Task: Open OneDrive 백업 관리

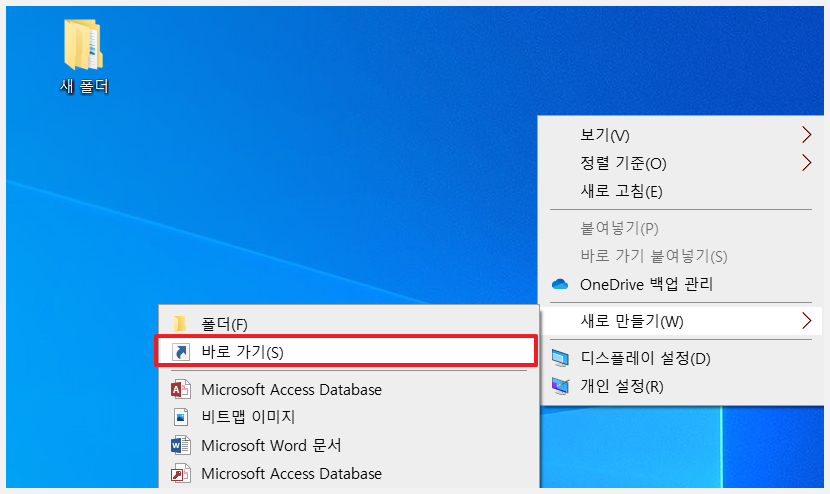Action: point(681,284)
